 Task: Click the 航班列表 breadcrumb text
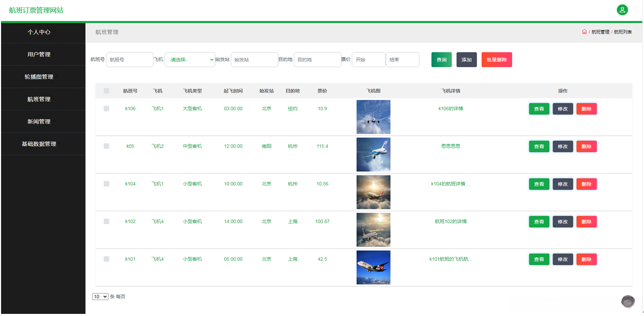coord(623,32)
